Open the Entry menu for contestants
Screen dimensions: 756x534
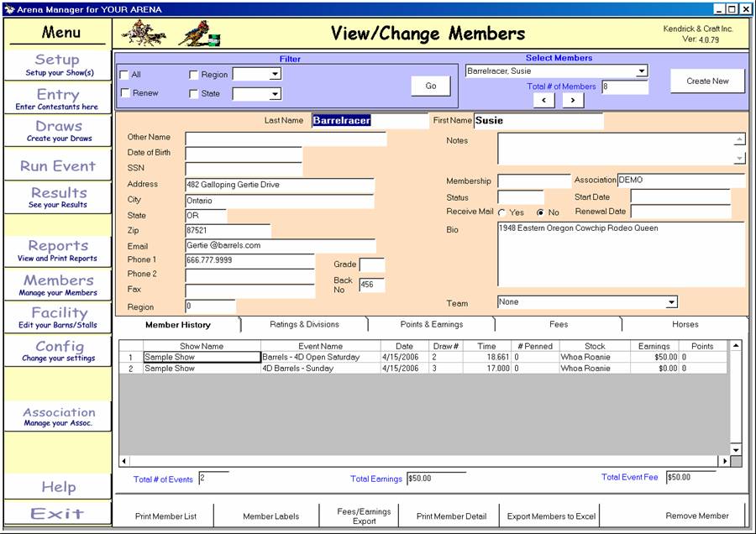tap(58, 99)
